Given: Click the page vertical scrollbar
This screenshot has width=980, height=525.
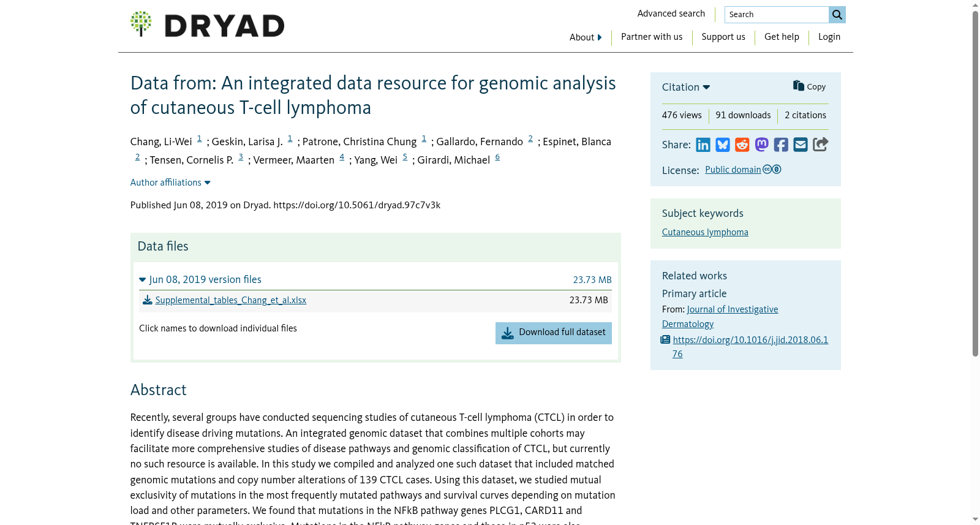Looking at the screenshot, I should click(975, 184).
